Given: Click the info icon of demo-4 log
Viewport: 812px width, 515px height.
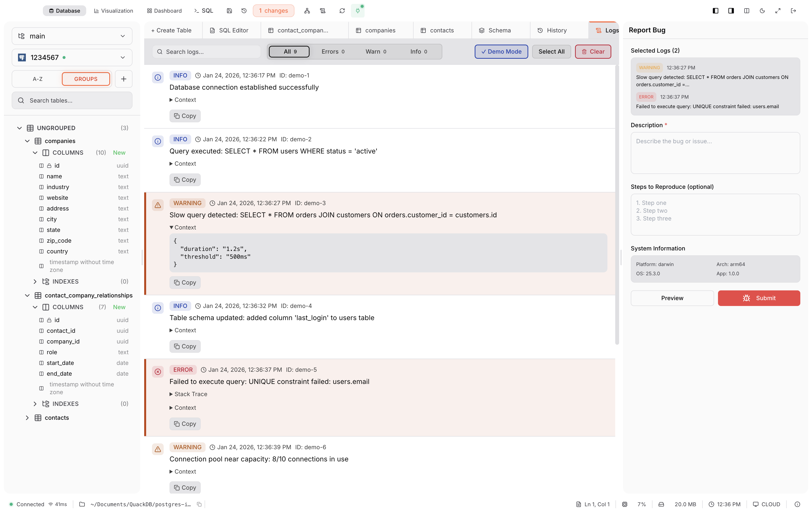Looking at the screenshot, I should 158,308.
